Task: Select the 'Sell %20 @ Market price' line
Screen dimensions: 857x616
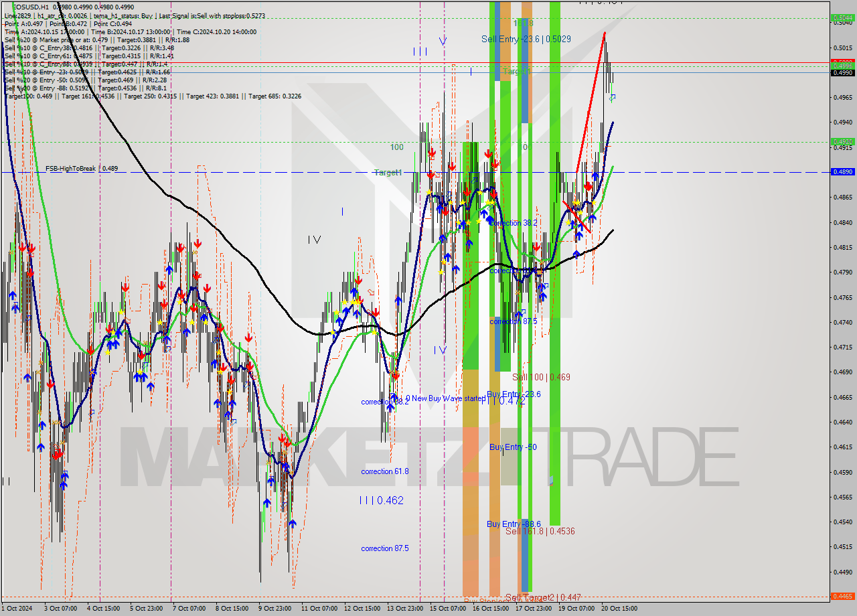Action: pyautogui.click(x=96, y=40)
